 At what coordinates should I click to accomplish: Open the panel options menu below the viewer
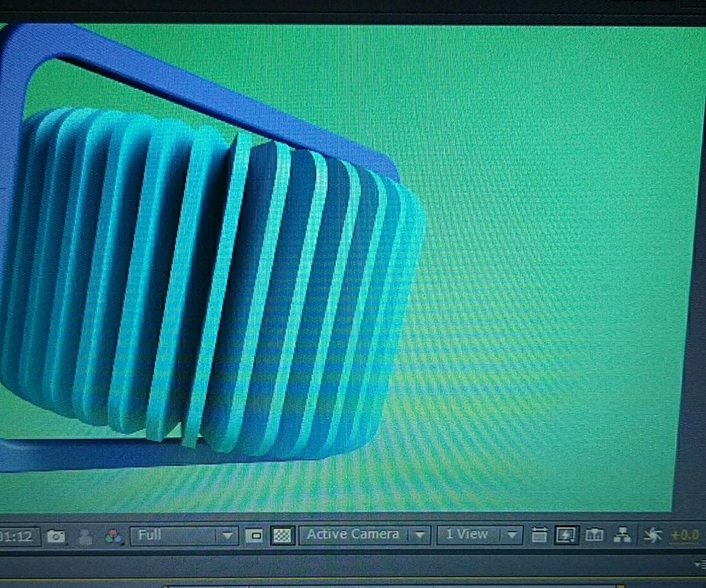tap(700, 564)
